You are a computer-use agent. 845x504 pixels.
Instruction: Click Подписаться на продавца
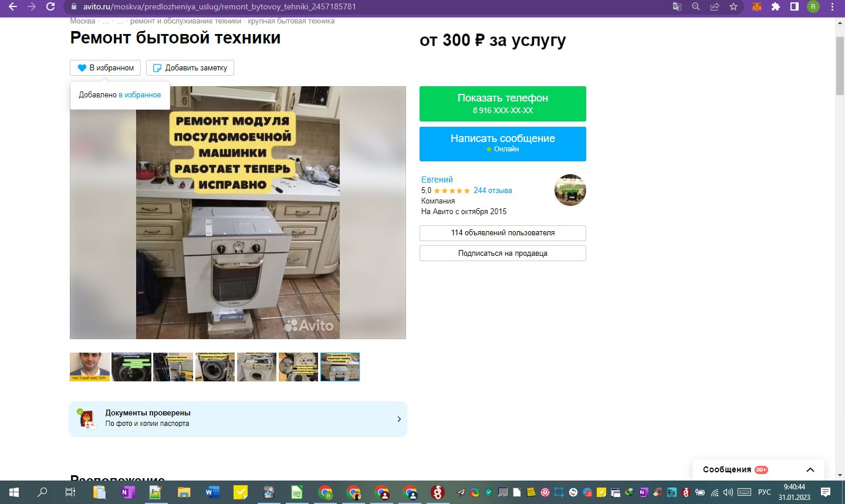point(503,253)
